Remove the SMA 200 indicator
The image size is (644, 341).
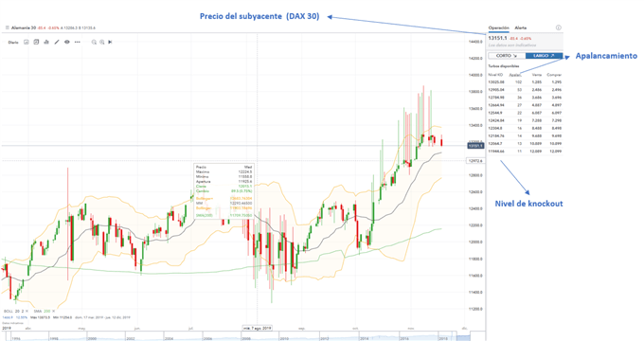click(53, 312)
